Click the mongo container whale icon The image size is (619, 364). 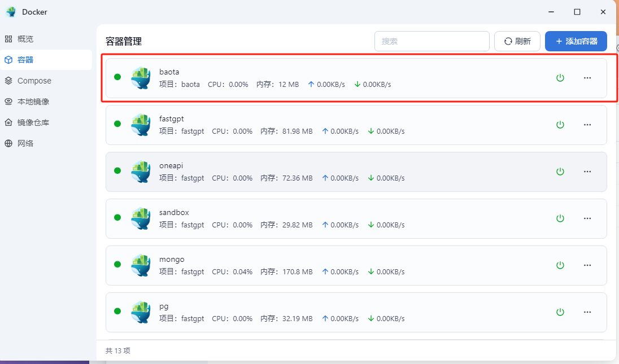click(141, 265)
